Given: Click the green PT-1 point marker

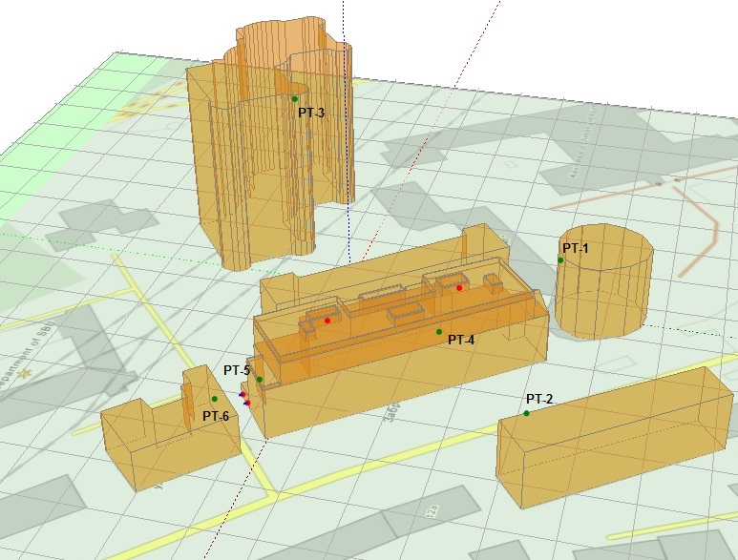Looking at the screenshot, I should click(x=561, y=259).
